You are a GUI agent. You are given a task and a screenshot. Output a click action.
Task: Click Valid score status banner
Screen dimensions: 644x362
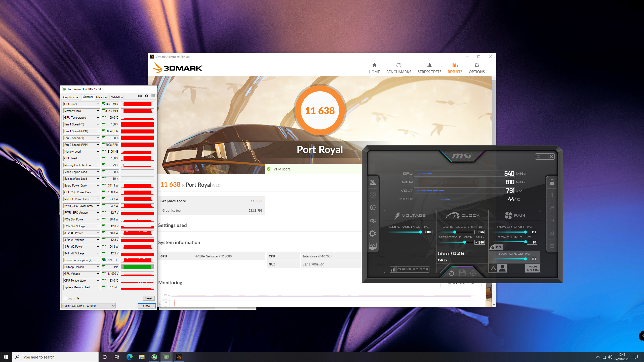pyautogui.click(x=313, y=169)
